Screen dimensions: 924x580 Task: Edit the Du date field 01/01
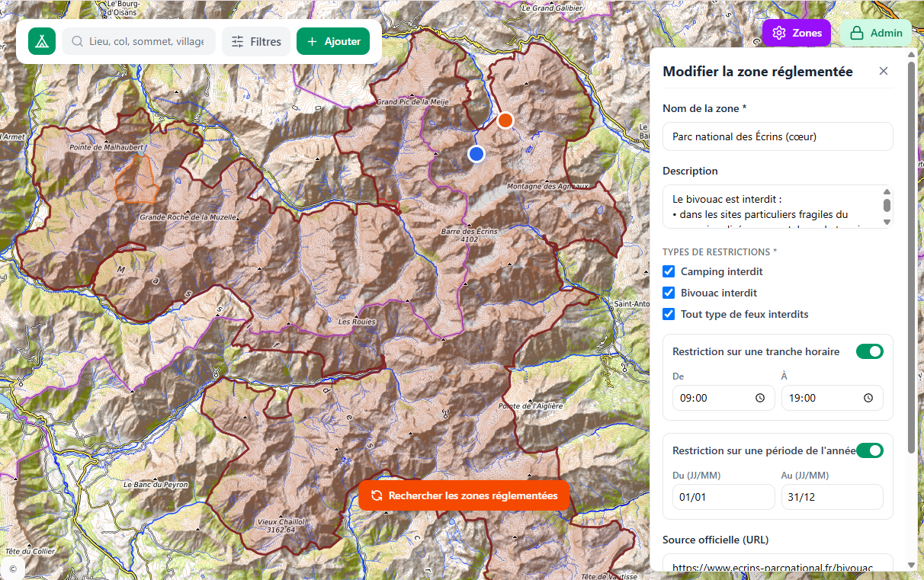723,497
